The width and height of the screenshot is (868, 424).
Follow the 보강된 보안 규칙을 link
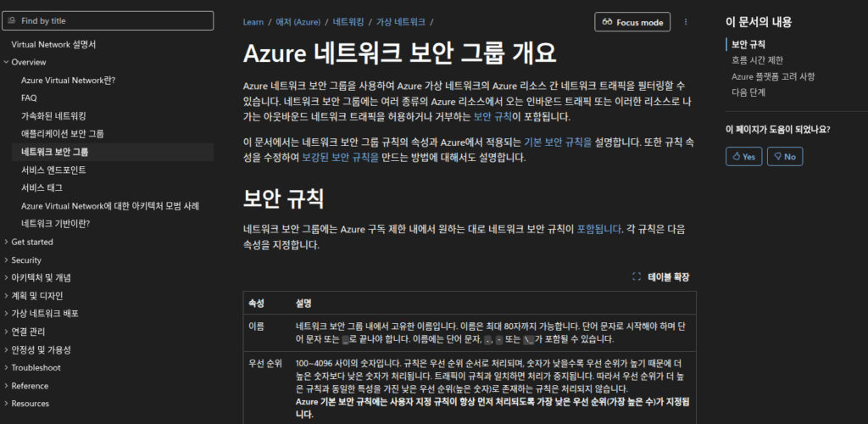coord(341,158)
